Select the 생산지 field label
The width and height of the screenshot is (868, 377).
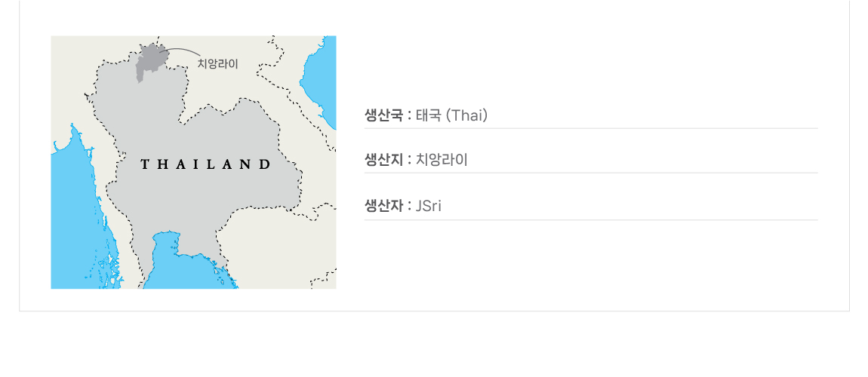click(x=383, y=161)
